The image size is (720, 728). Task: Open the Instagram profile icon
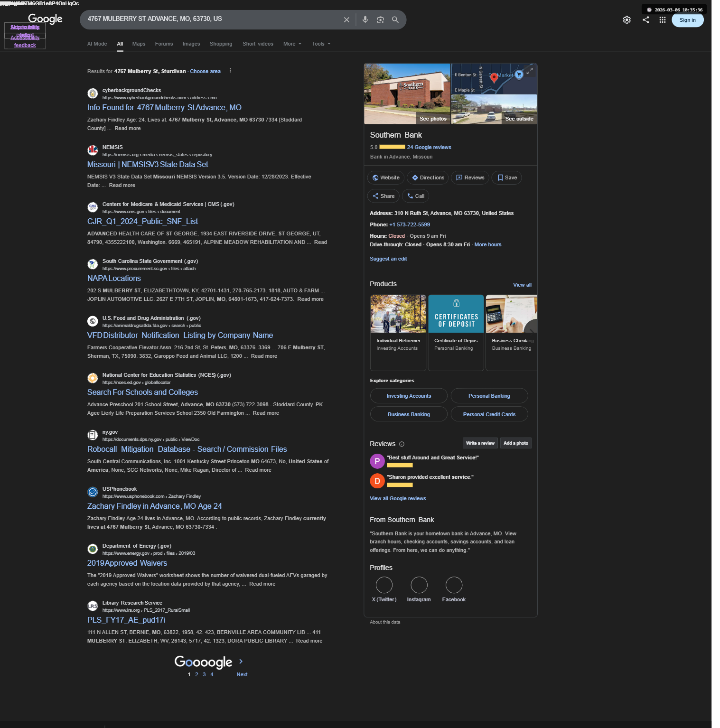419,585
